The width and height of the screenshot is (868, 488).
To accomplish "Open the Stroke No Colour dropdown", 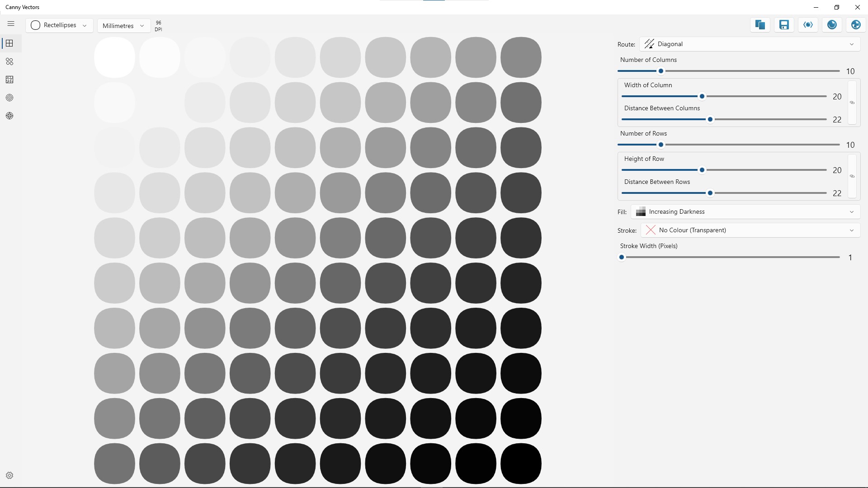I will (750, 230).
